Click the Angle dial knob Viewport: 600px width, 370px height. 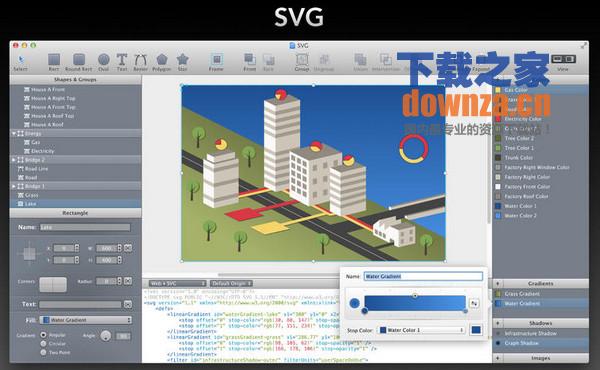[x=106, y=336]
